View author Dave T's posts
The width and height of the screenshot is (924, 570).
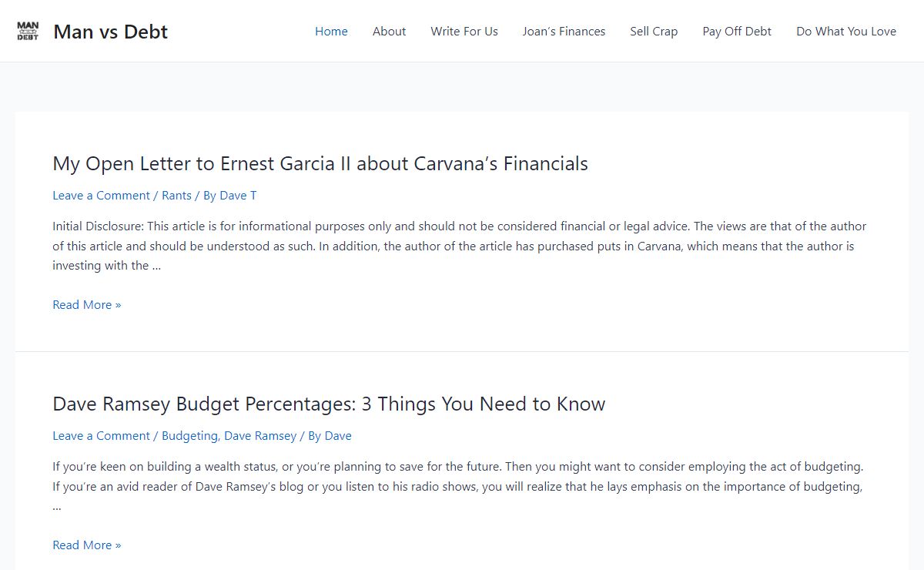pyautogui.click(x=238, y=196)
